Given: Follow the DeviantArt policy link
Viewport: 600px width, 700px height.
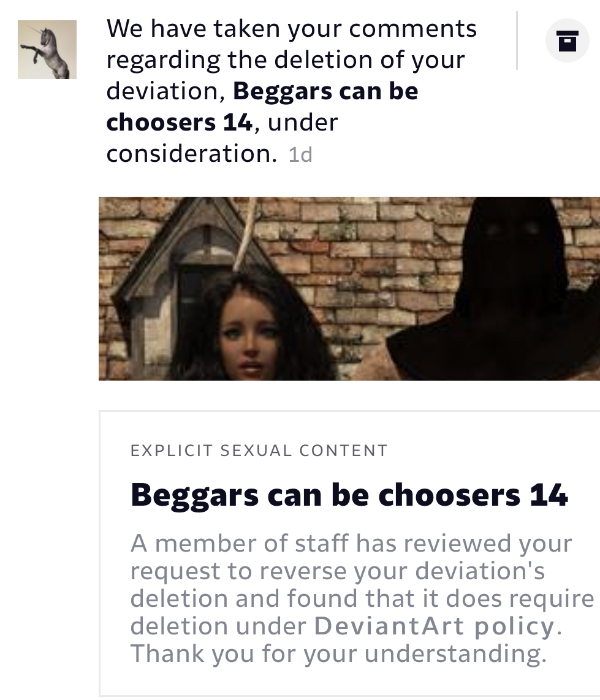Looking at the screenshot, I should tap(435, 626).
